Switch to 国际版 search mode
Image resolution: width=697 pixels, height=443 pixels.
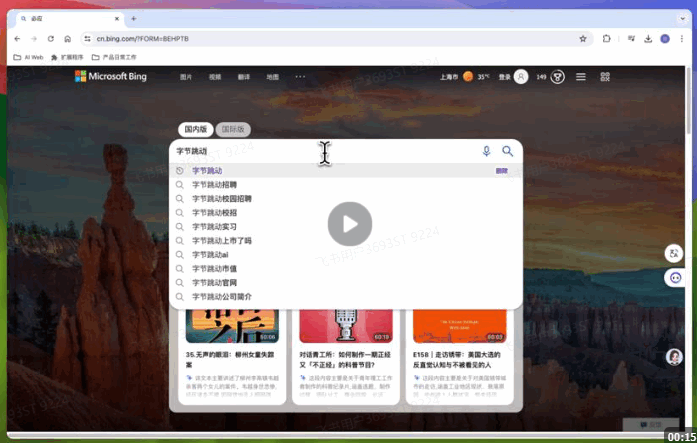233,129
